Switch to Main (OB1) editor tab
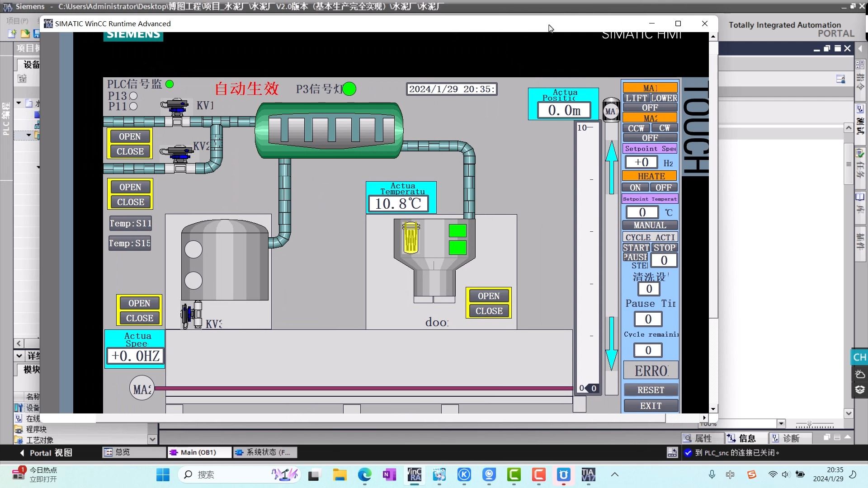Screen dimensions: 868x488 coord(198,452)
